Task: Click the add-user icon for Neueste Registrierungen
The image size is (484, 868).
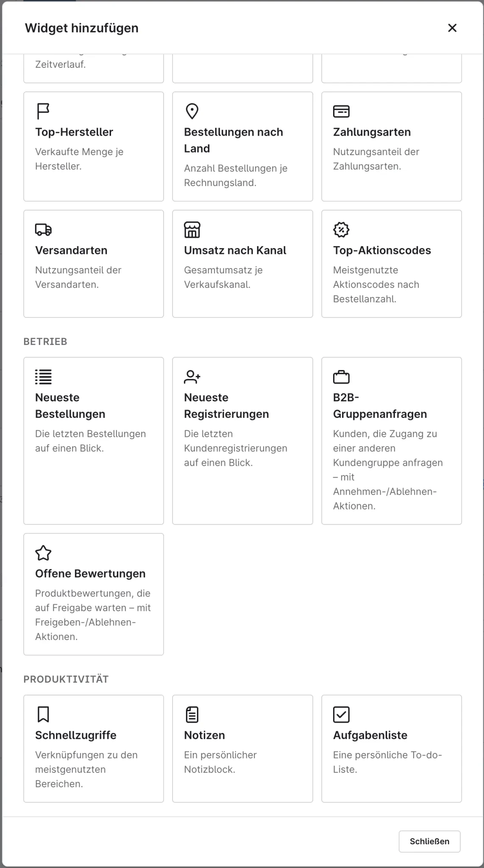Action: pos(192,377)
